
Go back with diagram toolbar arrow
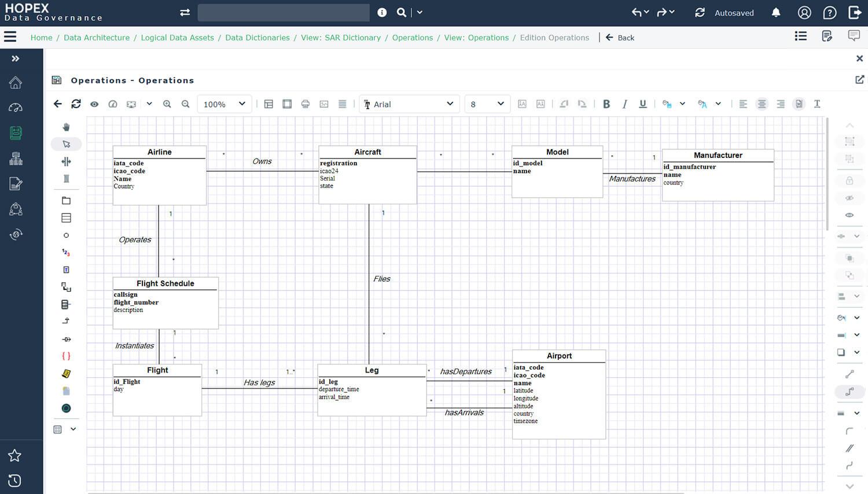[x=57, y=104]
